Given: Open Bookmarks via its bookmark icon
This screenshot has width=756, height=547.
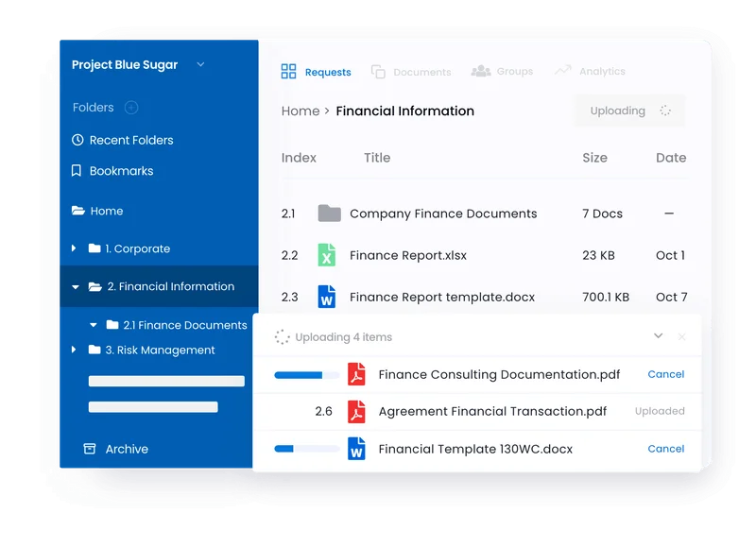Looking at the screenshot, I should click(76, 171).
